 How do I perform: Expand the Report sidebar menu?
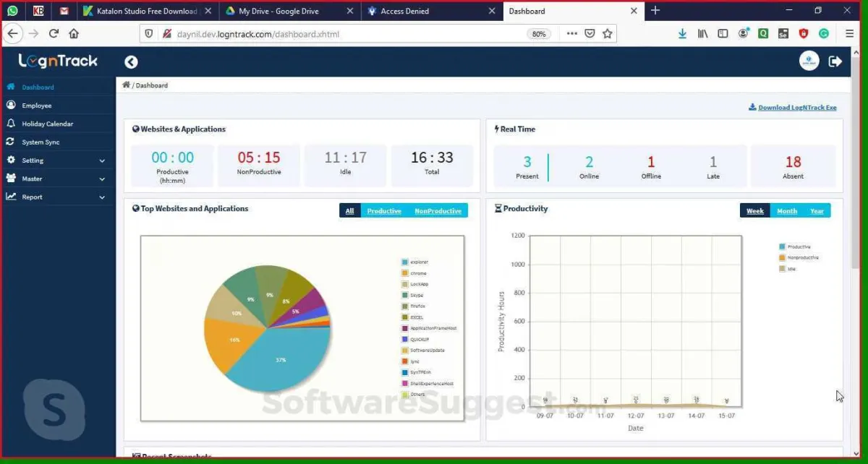pos(56,197)
